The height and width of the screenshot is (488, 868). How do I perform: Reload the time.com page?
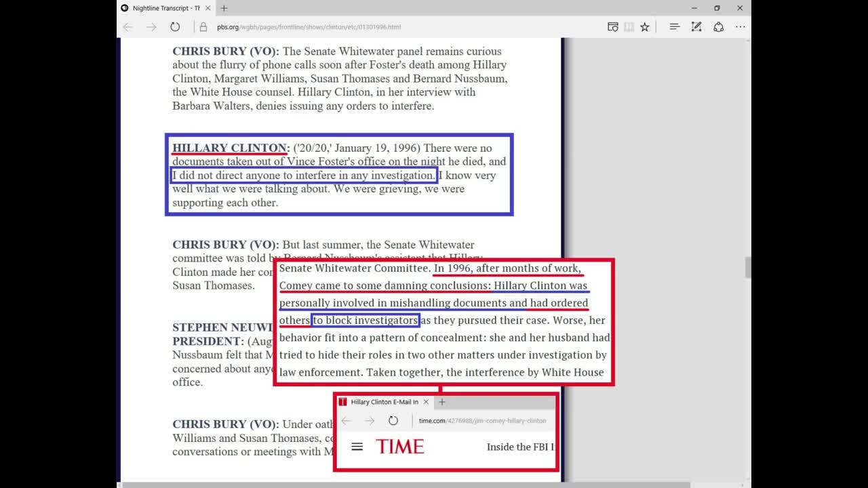pyautogui.click(x=393, y=421)
